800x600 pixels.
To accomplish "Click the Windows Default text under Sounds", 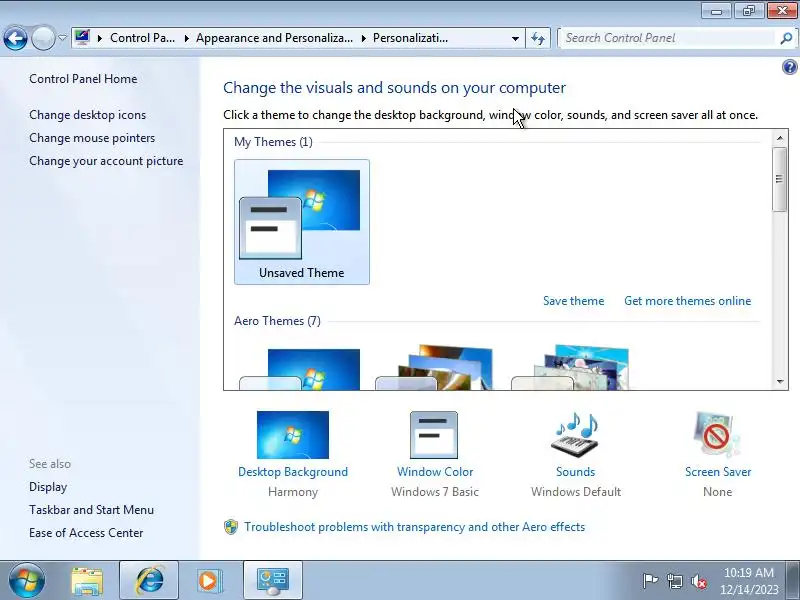I will point(576,492).
